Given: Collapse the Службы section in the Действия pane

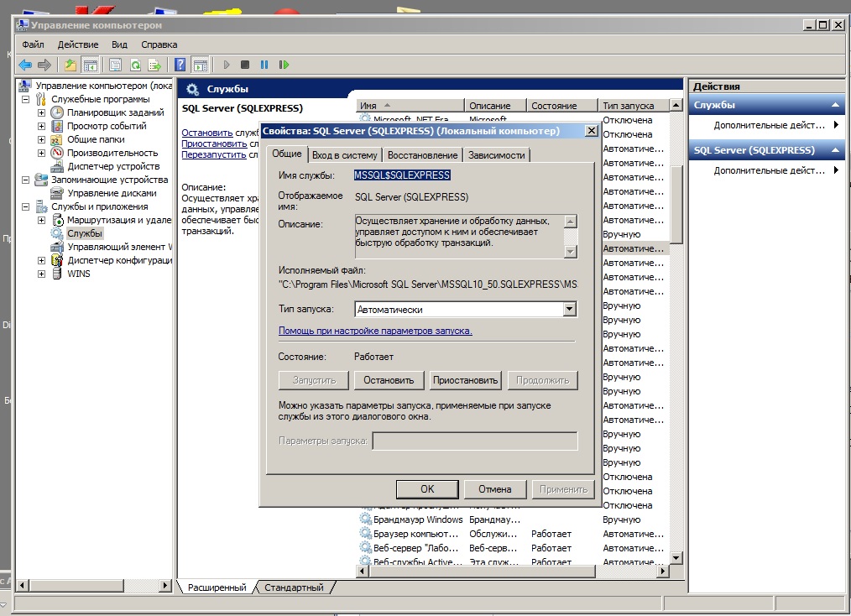Looking at the screenshot, I should click(x=835, y=105).
